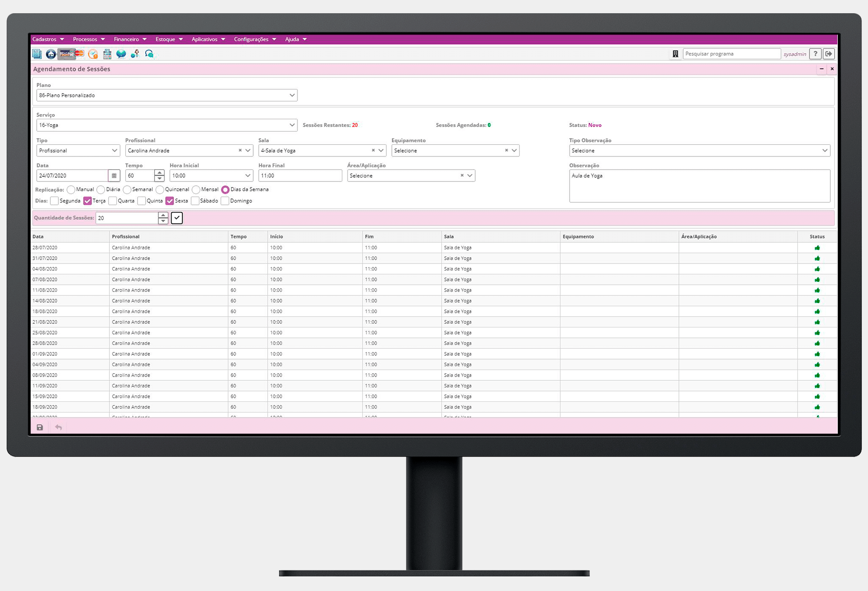
Task: Click the cash register toolbar icon
Action: (107, 54)
